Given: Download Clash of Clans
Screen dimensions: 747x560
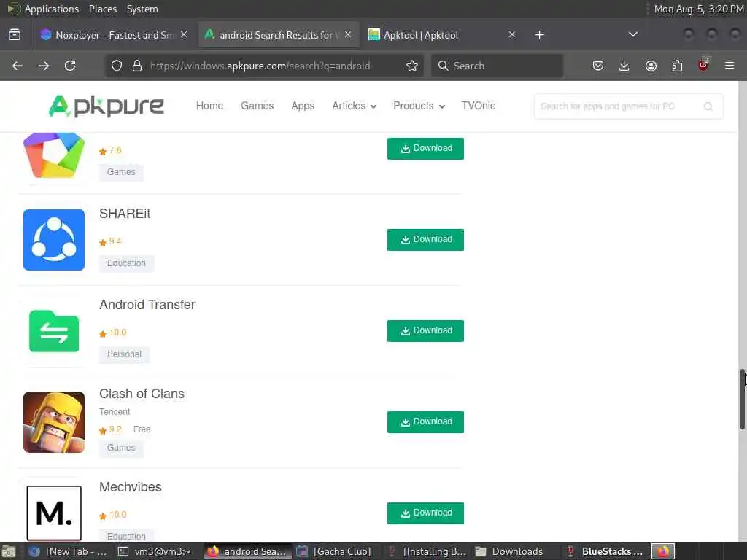Looking at the screenshot, I should [x=425, y=422].
